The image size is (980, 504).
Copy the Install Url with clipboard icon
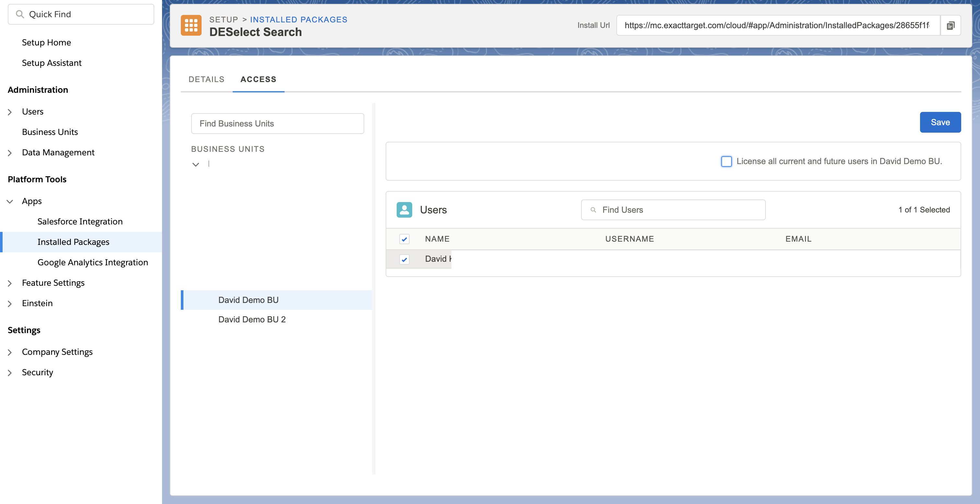pyautogui.click(x=950, y=26)
